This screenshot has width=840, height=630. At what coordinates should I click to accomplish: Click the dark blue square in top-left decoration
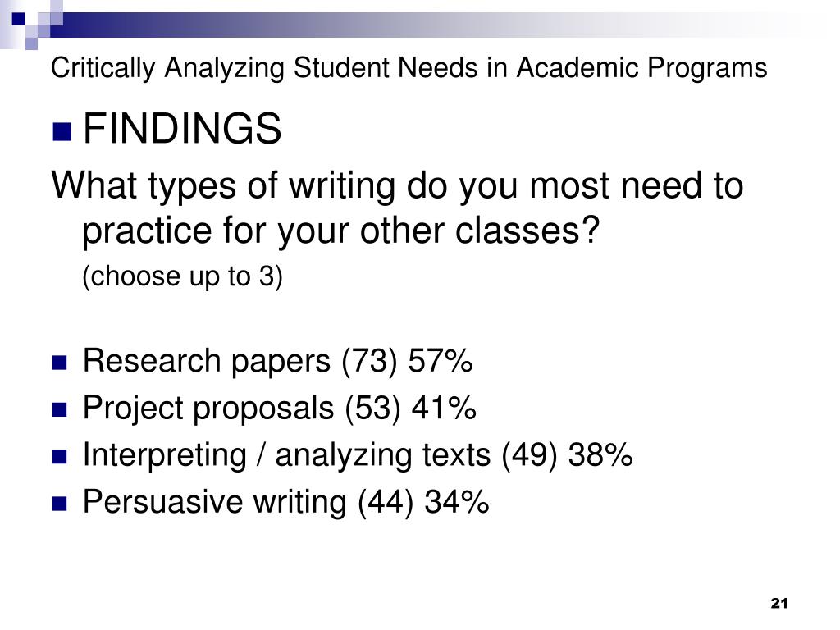click(18, 19)
